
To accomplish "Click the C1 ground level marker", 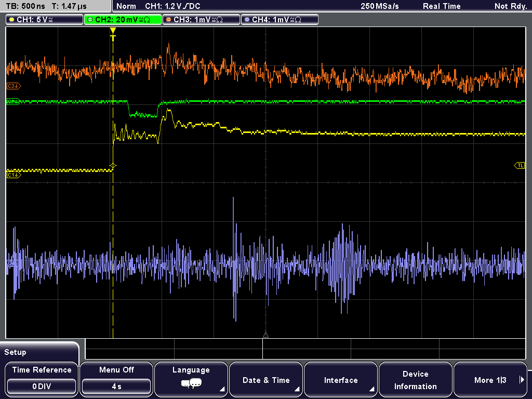I will coord(14,175).
